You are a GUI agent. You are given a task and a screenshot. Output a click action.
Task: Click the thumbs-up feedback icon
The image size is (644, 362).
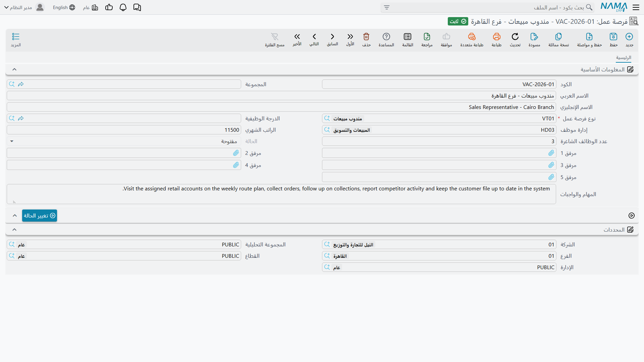[109, 7]
